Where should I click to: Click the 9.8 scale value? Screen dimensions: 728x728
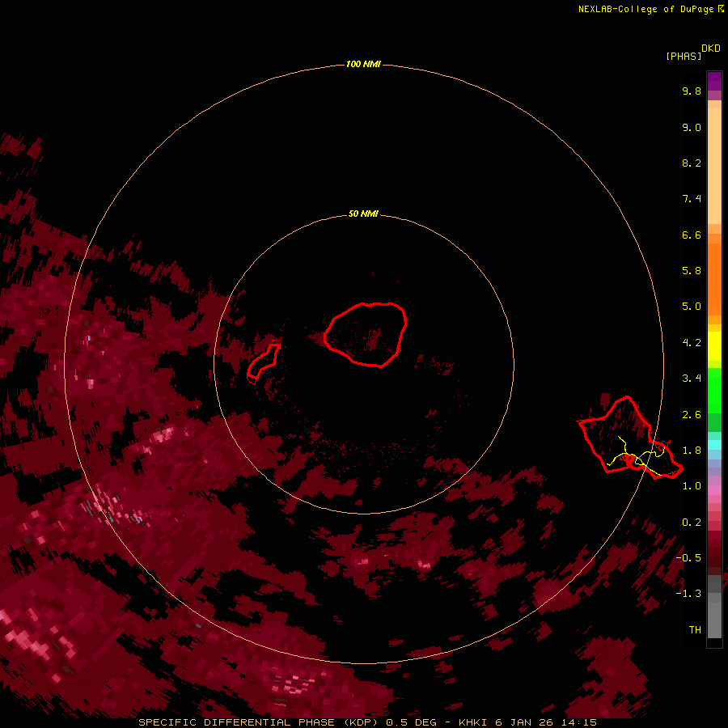[x=692, y=91]
